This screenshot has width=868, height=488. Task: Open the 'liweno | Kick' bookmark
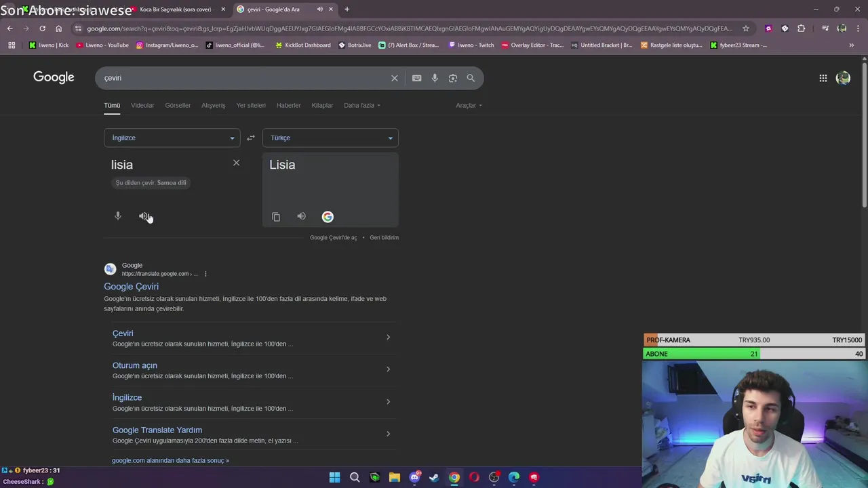(49, 45)
